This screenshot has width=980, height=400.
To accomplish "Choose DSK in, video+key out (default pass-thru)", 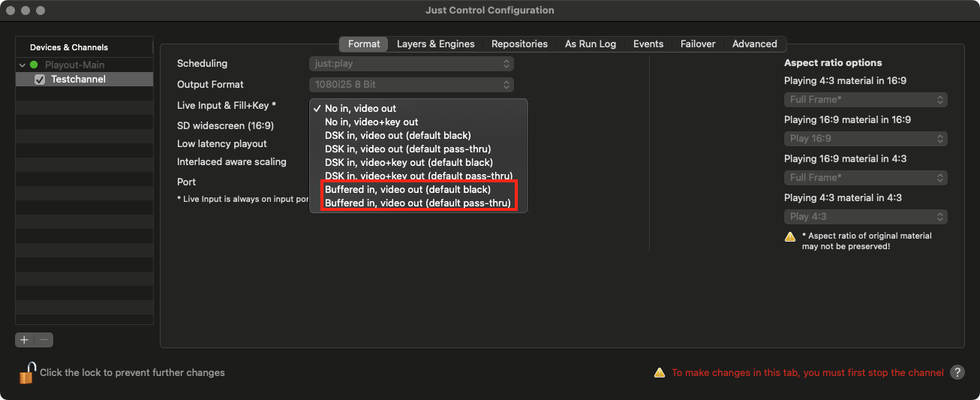I will tap(419, 176).
